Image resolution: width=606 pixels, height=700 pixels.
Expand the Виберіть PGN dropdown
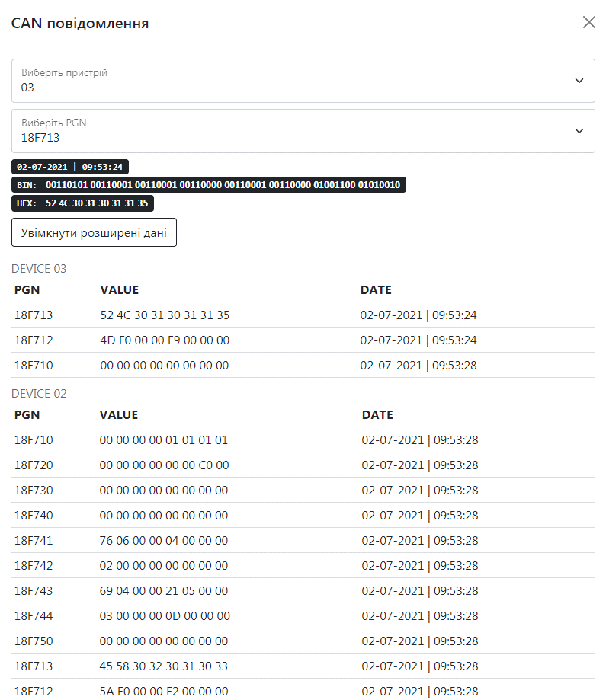(303, 131)
